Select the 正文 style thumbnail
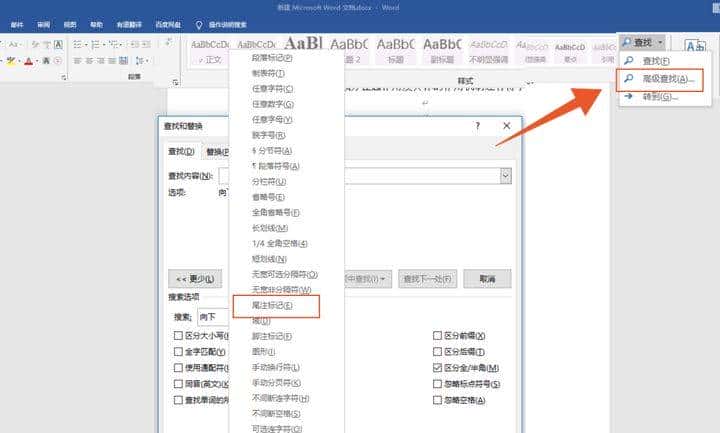 pyautogui.click(x=211, y=51)
